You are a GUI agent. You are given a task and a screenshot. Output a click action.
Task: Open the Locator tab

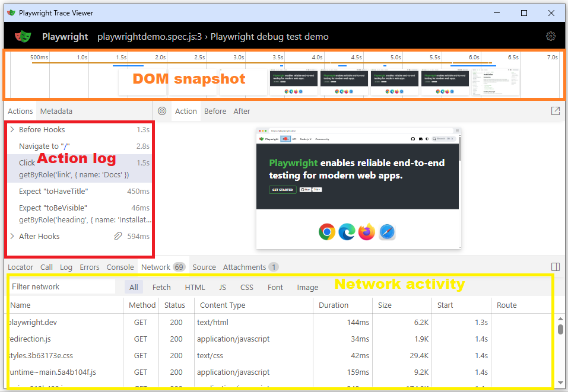pos(20,267)
